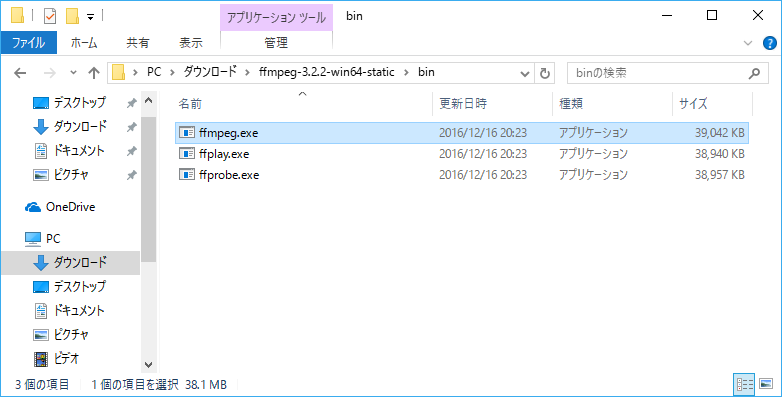
Task: Click PC in the address breadcrumb
Action: tap(154, 72)
